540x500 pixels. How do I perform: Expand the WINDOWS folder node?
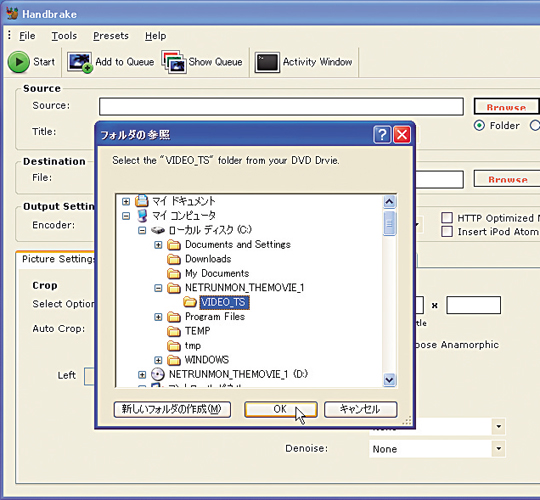click(158, 360)
